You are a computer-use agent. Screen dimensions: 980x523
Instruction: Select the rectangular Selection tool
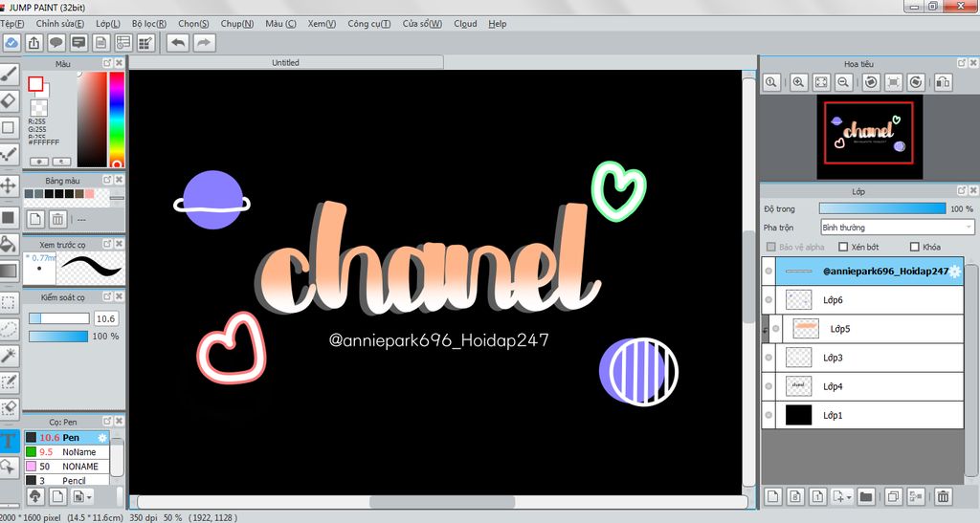click(x=8, y=303)
